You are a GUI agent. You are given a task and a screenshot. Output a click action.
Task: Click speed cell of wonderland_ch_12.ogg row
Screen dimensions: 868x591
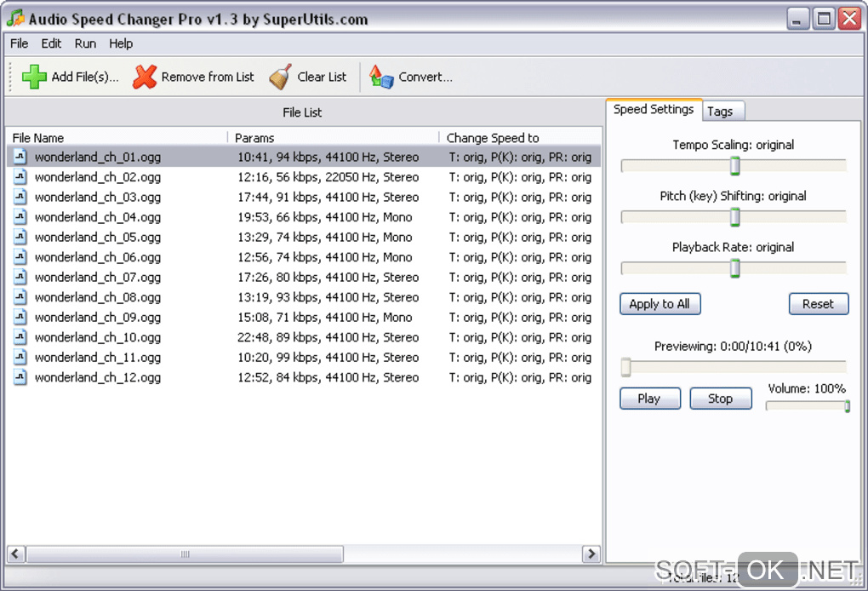pyautogui.click(x=520, y=377)
